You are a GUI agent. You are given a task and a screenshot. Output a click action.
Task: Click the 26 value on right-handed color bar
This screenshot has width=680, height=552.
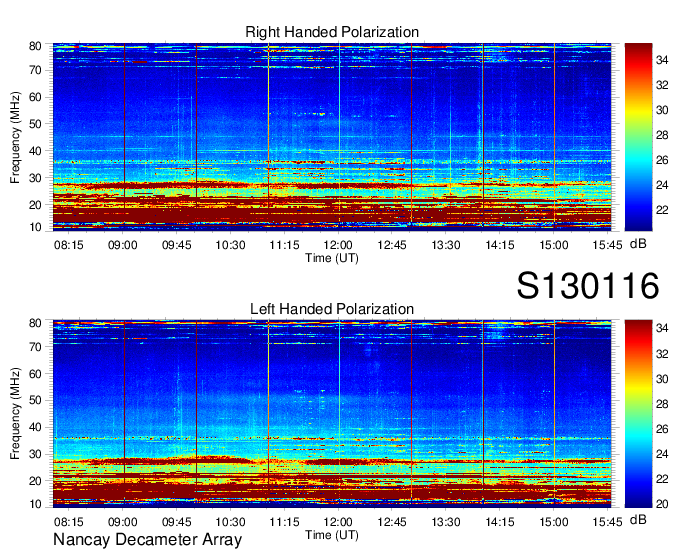click(662, 160)
